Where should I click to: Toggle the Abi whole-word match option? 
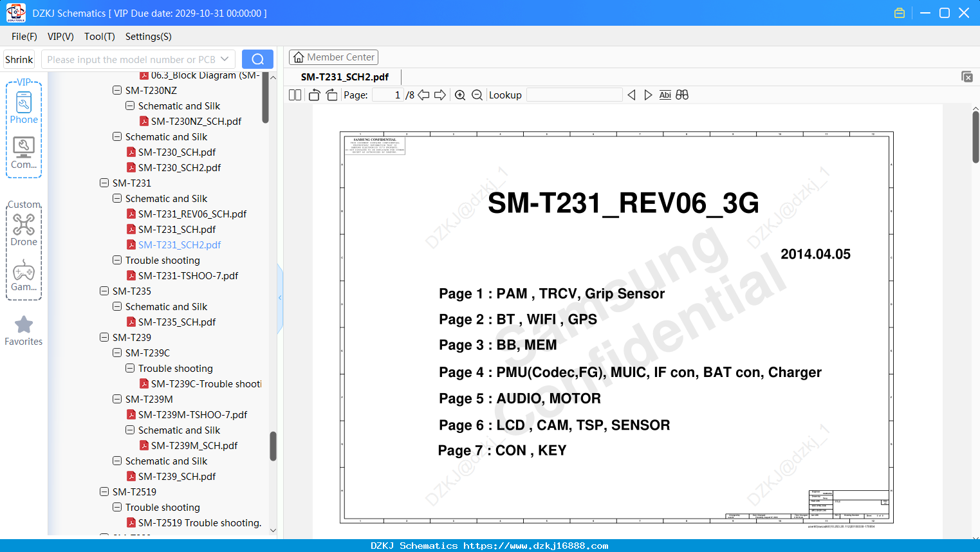665,95
